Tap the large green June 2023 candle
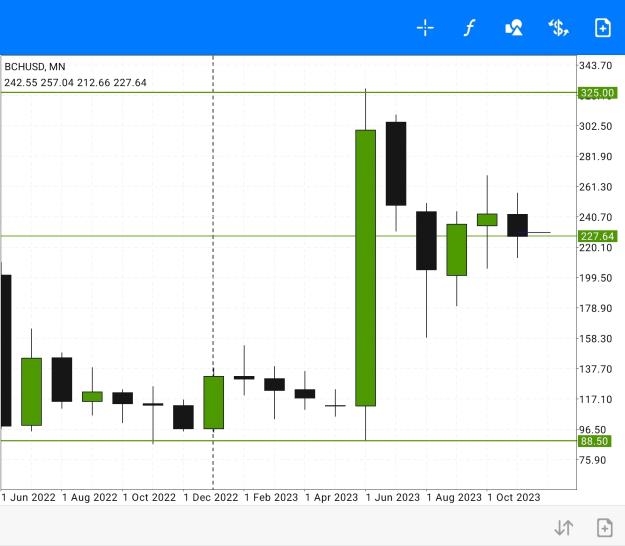Viewport: 625px width, 546px height. pyautogui.click(x=366, y=268)
